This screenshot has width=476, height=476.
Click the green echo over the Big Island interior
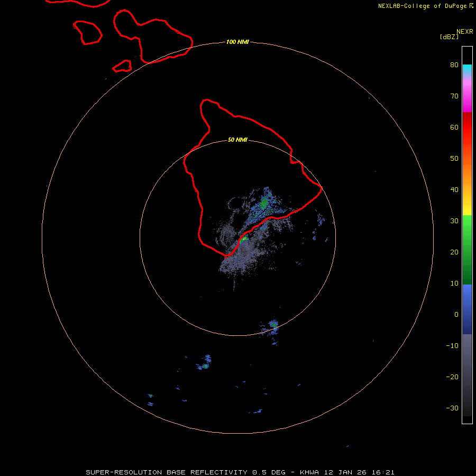[x=264, y=202]
